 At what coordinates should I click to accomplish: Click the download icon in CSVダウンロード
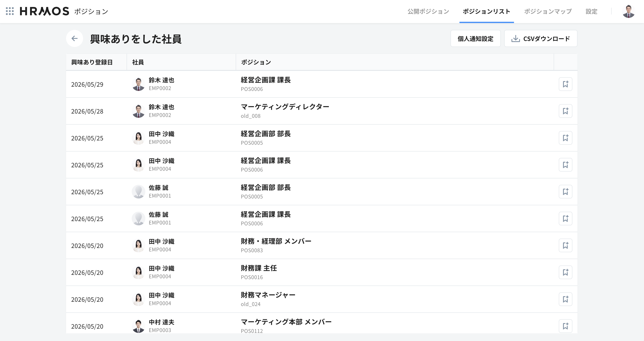515,39
